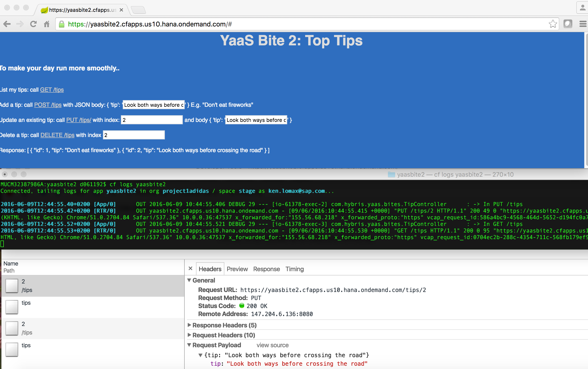
Task: Click file icon of last 'tips' request
Action: [12, 349]
